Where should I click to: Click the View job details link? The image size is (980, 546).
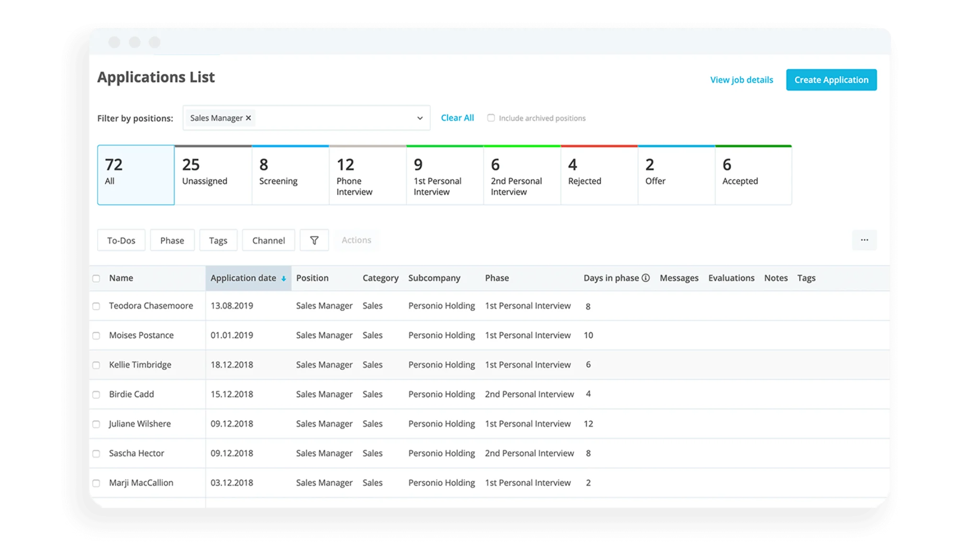(x=741, y=79)
